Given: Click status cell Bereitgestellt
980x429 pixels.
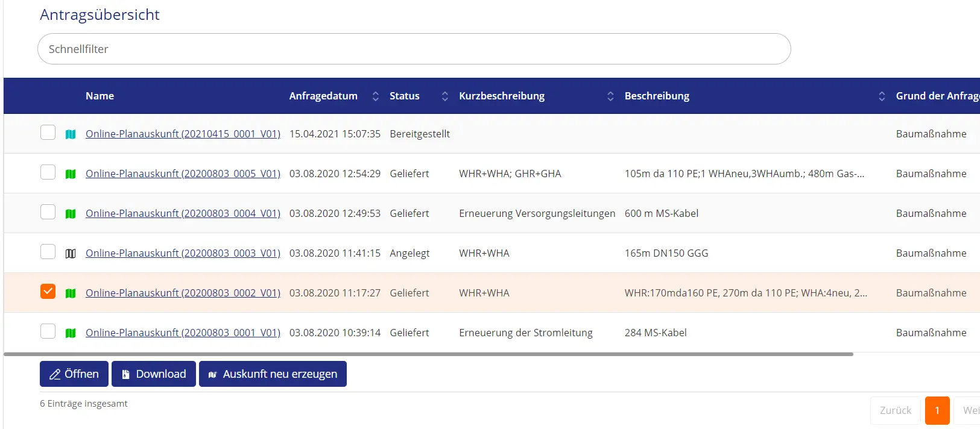Looking at the screenshot, I should [420, 134].
